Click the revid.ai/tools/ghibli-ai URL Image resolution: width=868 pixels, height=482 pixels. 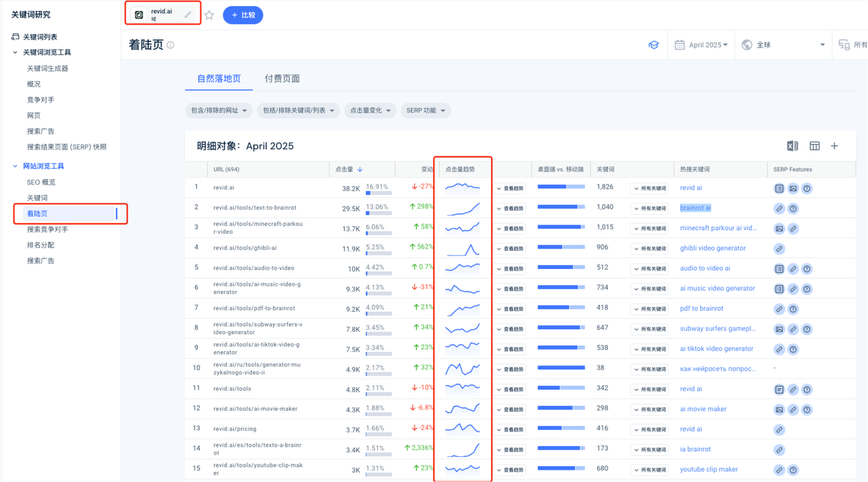pyautogui.click(x=245, y=248)
